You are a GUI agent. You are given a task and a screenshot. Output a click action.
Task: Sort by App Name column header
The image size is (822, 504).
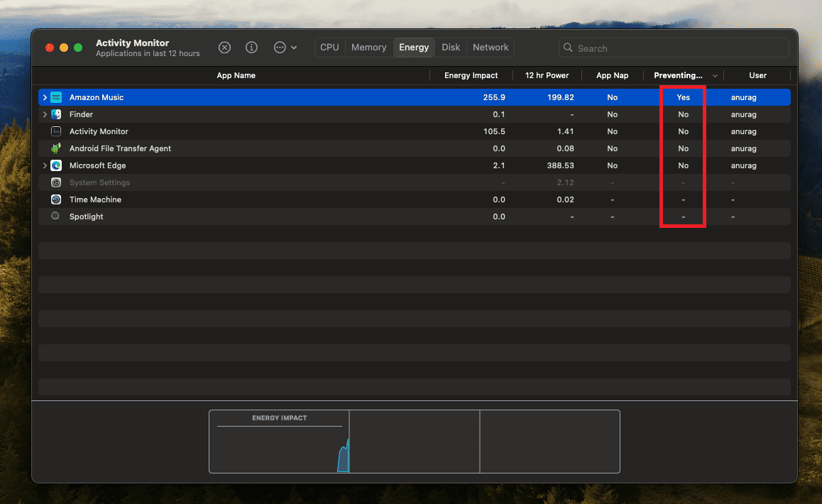(x=236, y=75)
